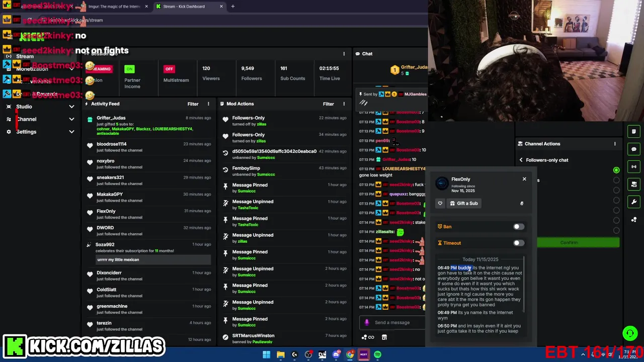This screenshot has width=644, height=362.
Task: Click the heart icon on FlexOnly card
Action: click(x=440, y=203)
